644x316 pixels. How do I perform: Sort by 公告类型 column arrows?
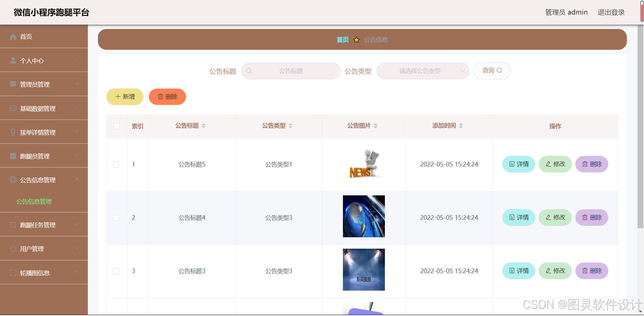pyautogui.click(x=290, y=126)
